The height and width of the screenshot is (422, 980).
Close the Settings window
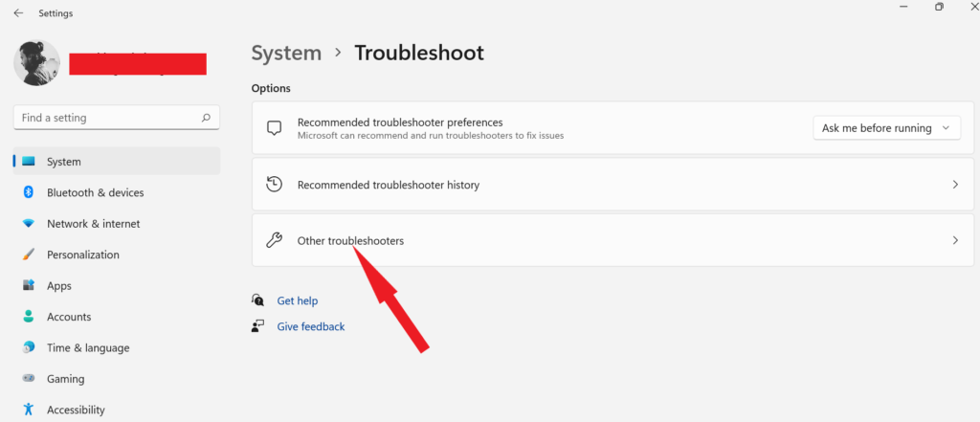tap(973, 7)
